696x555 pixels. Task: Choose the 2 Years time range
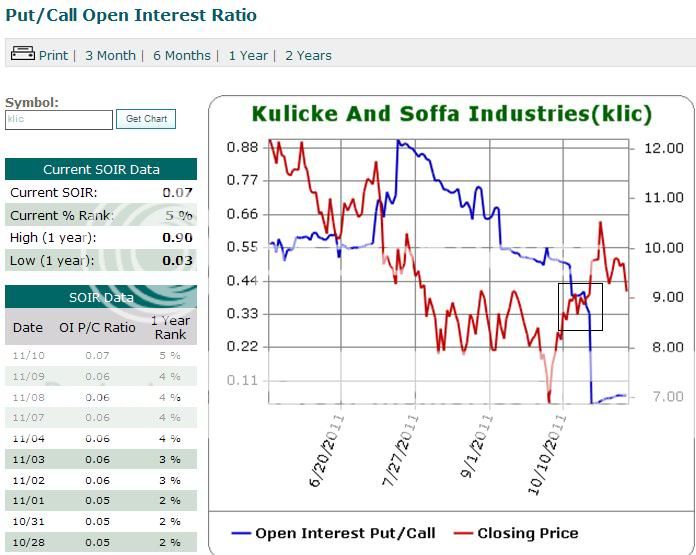coord(308,56)
